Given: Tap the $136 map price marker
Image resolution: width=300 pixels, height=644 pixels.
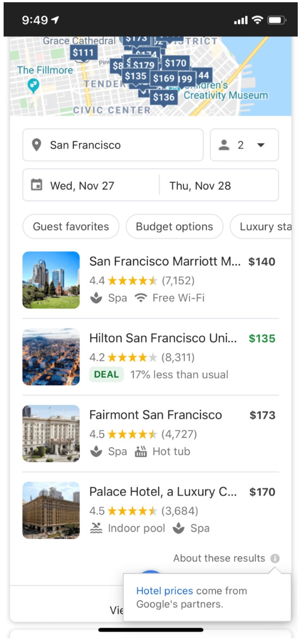Looking at the screenshot, I should [163, 97].
